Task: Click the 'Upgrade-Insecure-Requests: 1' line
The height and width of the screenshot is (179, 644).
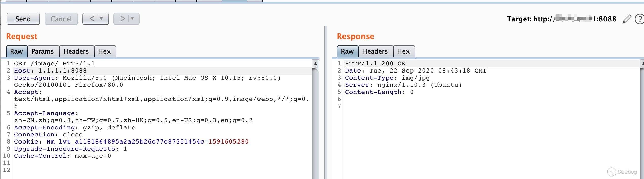Action: click(x=71, y=149)
